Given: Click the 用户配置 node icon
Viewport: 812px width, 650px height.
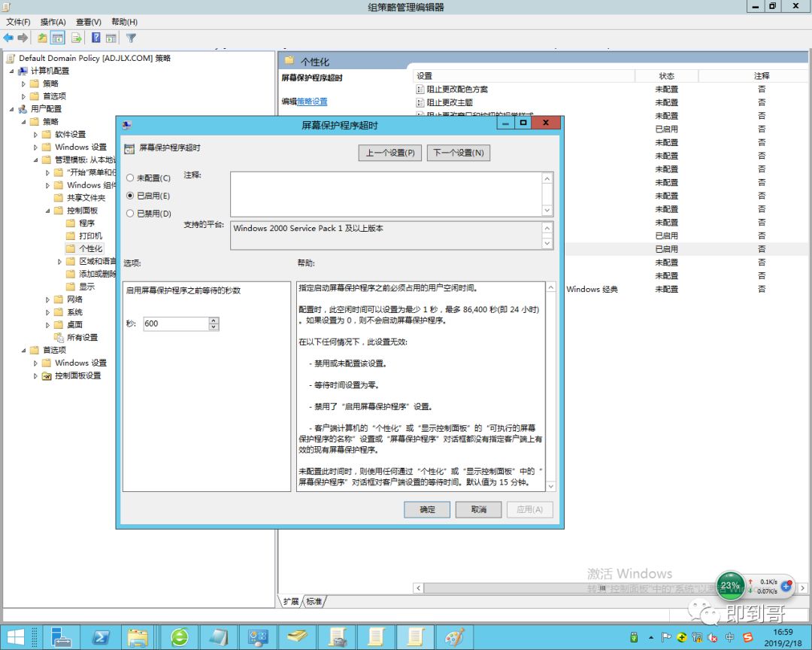Looking at the screenshot, I should pyautogui.click(x=23, y=109).
